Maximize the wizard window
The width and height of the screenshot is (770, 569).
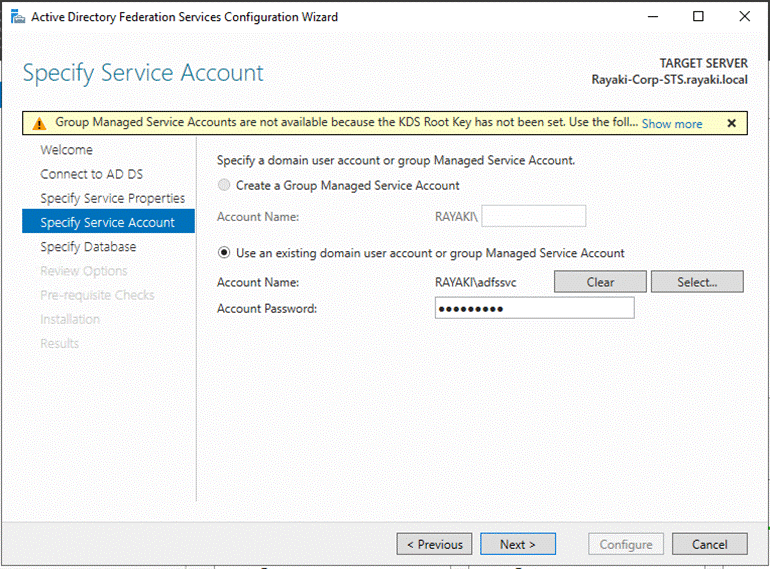coord(698,17)
